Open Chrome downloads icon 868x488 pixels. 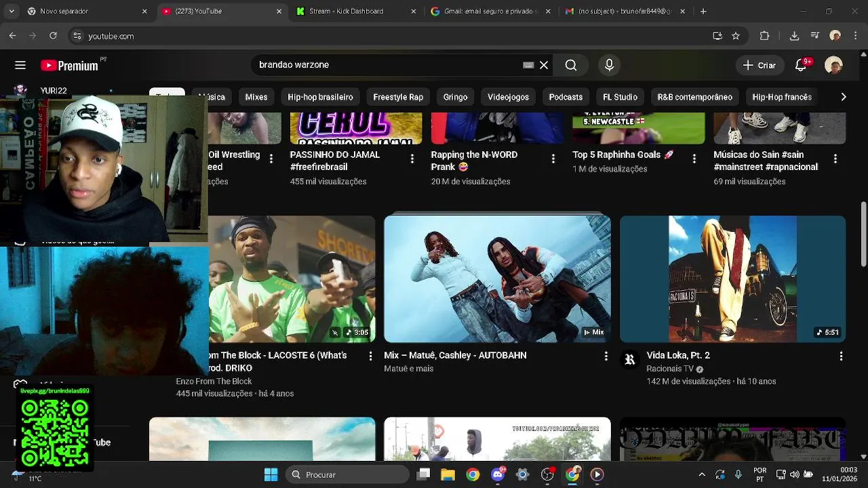coord(794,36)
